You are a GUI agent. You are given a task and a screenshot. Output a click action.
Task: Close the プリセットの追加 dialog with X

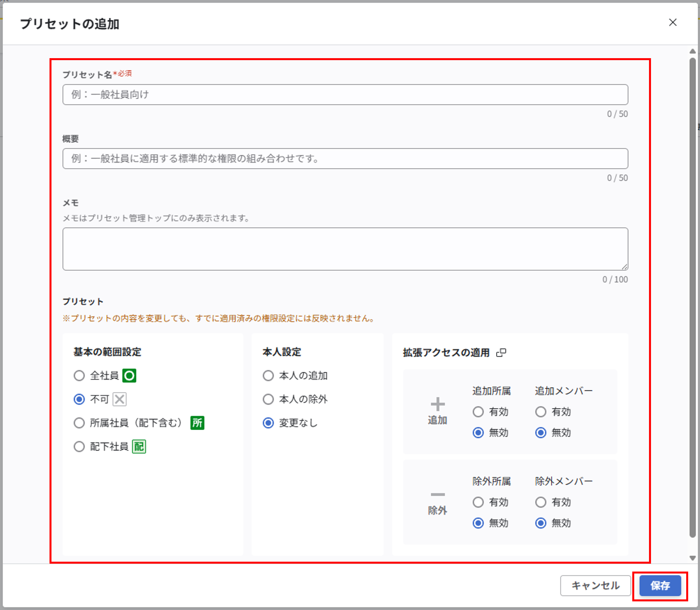[672, 22]
